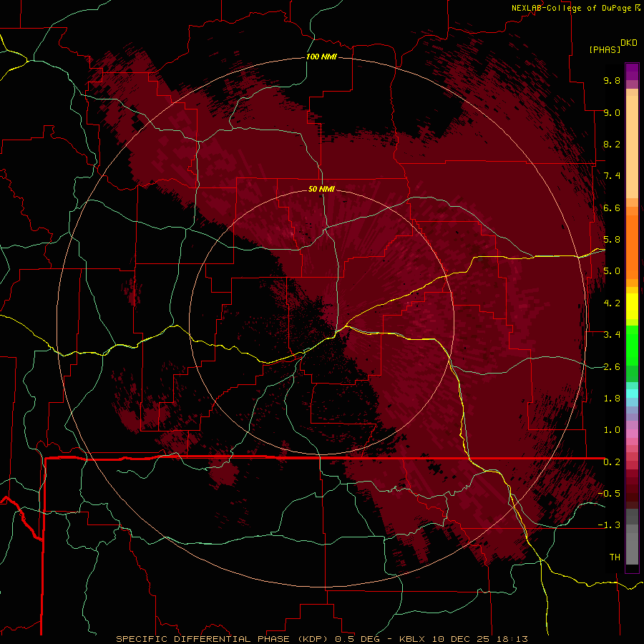Click the TH legend label
The width and height of the screenshot is (644, 644).
[x=615, y=557]
